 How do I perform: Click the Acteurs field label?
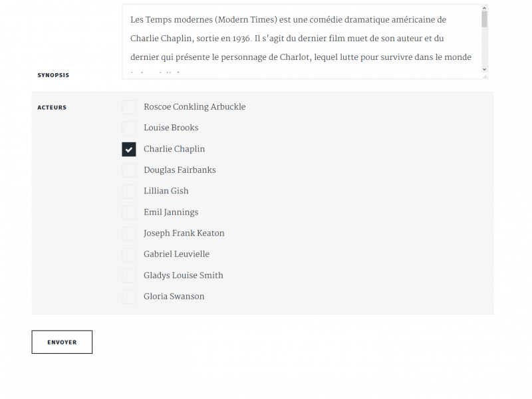click(x=52, y=107)
